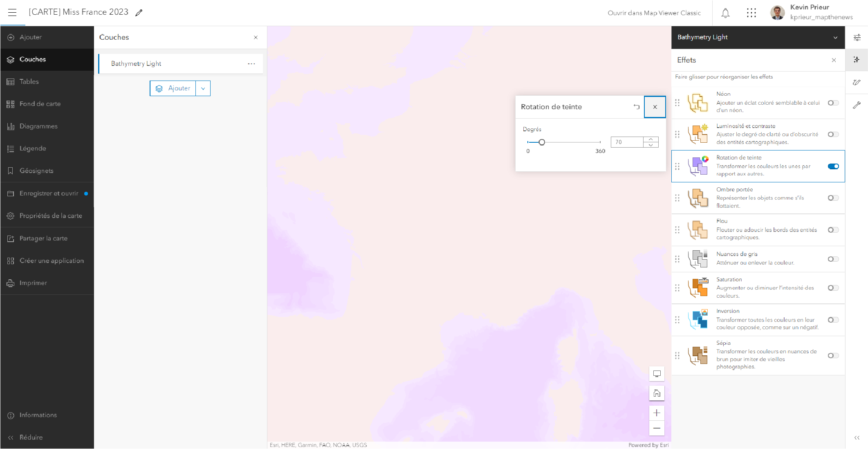Screen dimensions: 868x449
Task: Enable the Néon effect toggle
Action: [x=833, y=103]
